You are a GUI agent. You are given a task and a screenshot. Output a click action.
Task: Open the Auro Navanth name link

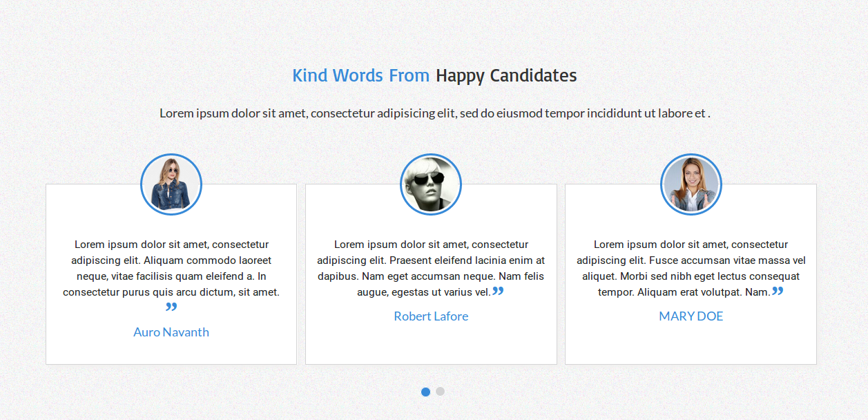171,332
